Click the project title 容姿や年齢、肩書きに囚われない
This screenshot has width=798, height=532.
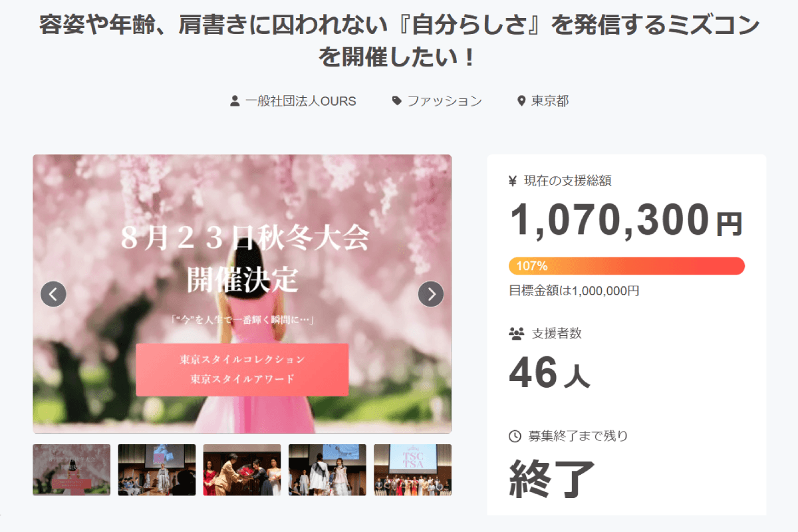399,41
